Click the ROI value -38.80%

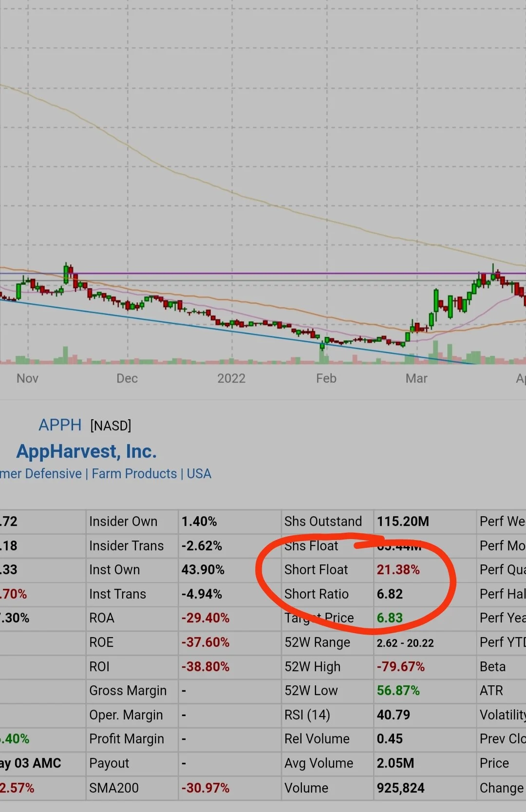206,667
